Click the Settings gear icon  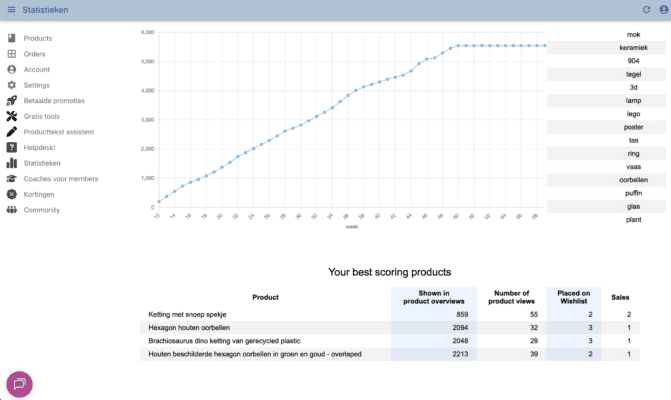(x=12, y=85)
